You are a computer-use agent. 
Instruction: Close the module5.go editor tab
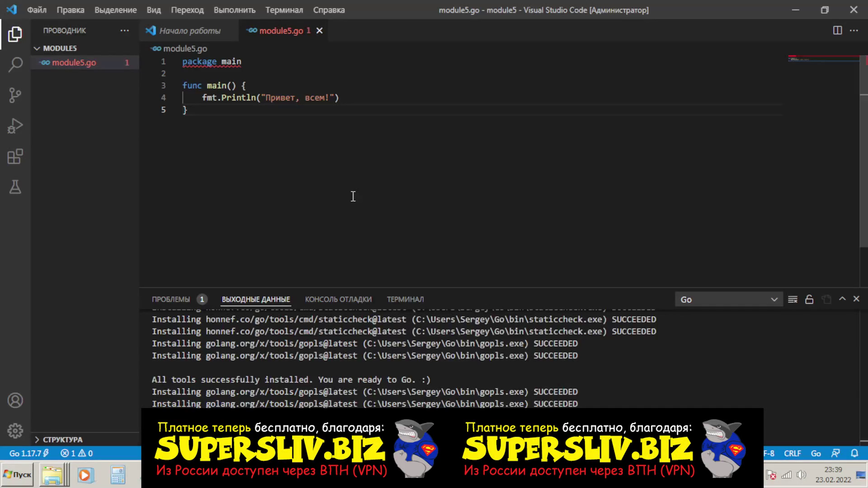[x=319, y=30]
